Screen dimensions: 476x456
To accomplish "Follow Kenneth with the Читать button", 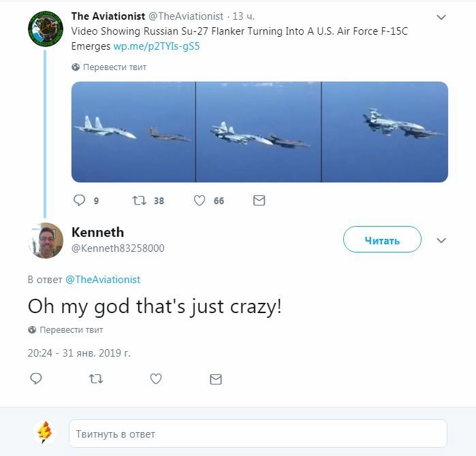I will 382,240.
